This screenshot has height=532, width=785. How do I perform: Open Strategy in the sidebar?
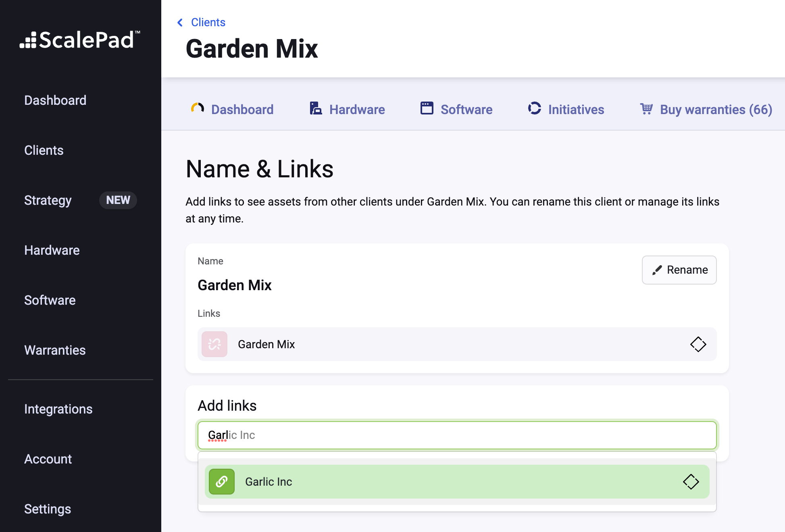[48, 200]
